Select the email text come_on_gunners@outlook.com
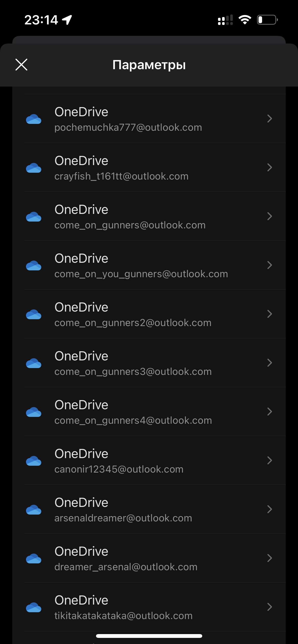The image size is (298, 644). coord(130,225)
